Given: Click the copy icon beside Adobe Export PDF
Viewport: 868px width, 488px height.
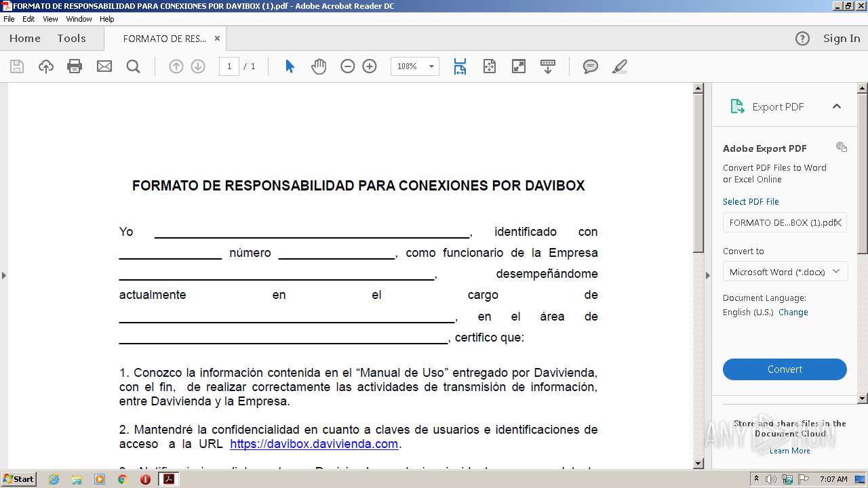Looking at the screenshot, I should 842,147.
